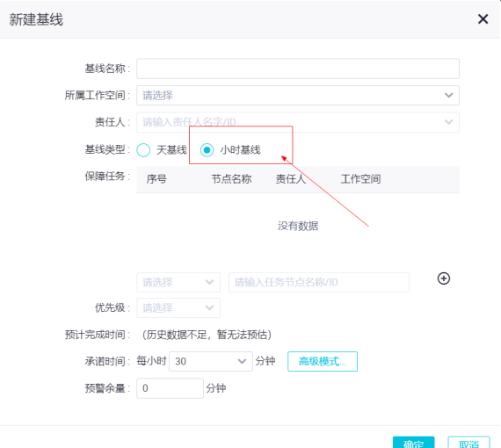Focus the 基线名称 input field
Screen dimensions: 501x448
tap(298, 69)
